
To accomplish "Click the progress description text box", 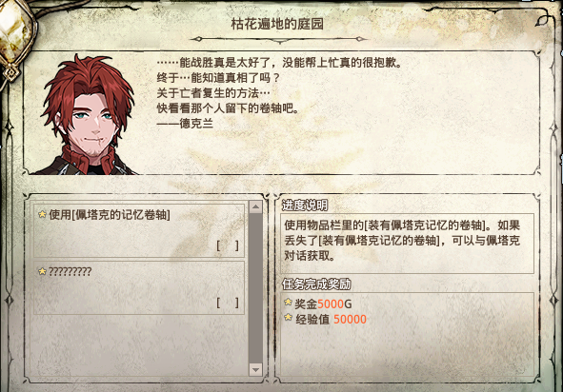I will [x=407, y=244].
